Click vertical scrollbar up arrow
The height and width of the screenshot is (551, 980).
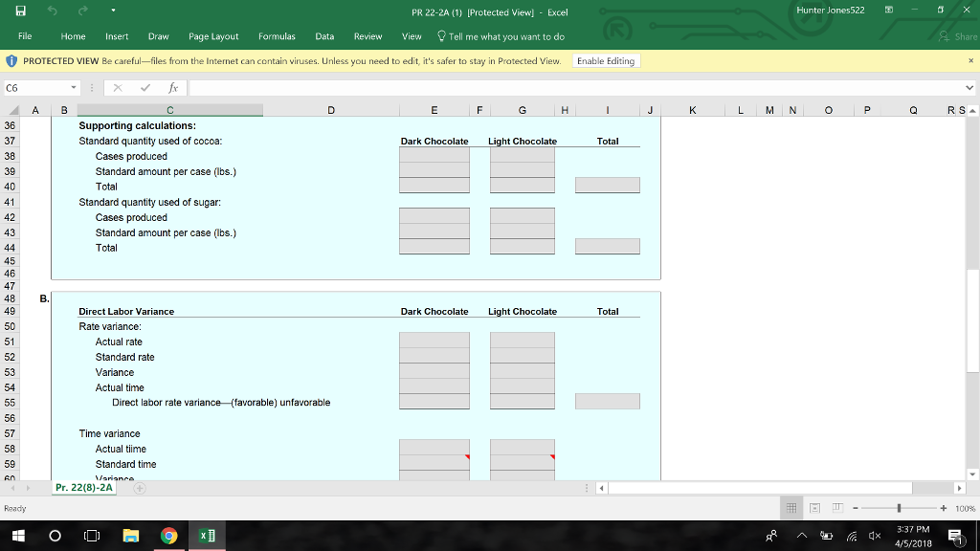click(x=972, y=111)
